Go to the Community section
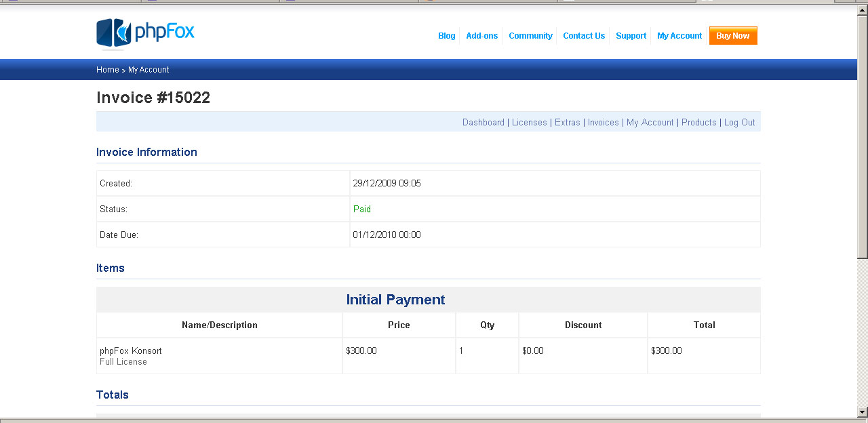This screenshot has height=423, width=868. 530,36
